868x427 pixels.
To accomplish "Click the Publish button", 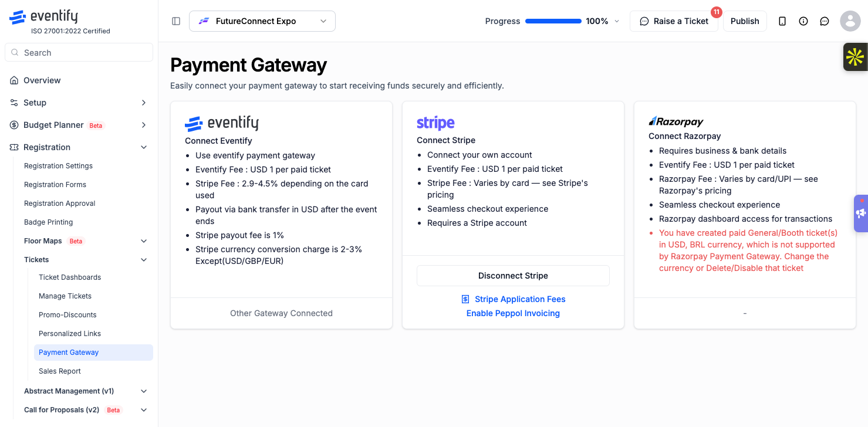I will pyautogui.click(x=745, y=21).
